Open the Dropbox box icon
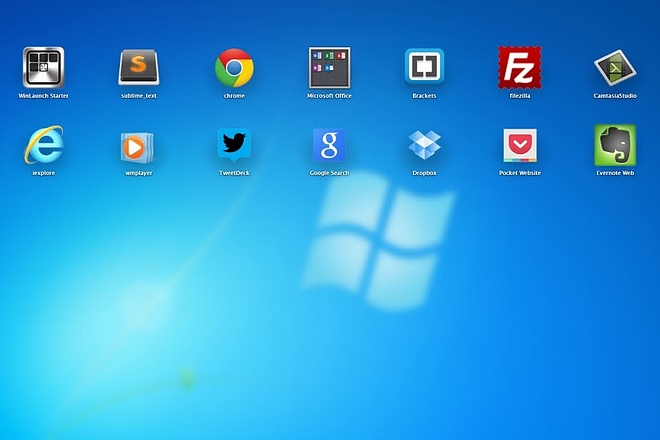 click(x=424, y=145)
